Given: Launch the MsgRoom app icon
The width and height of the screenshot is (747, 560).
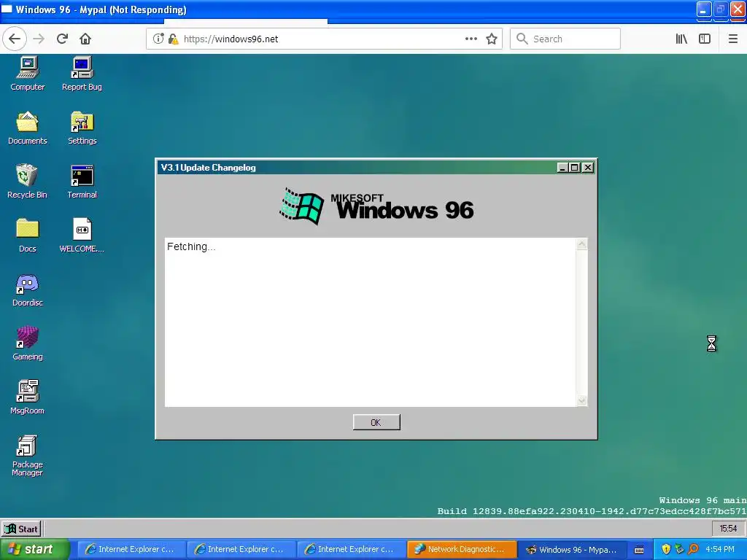Looking at the screenshot, I should click(28, 397).
